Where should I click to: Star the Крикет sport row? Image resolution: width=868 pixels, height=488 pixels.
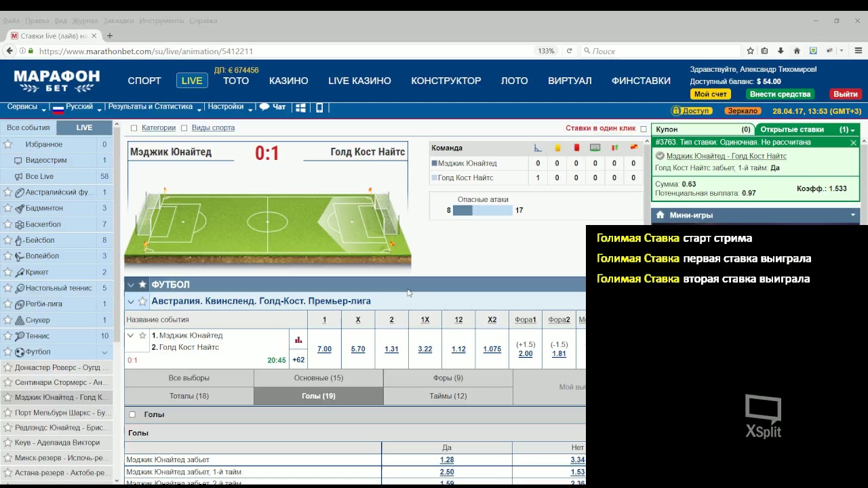(7, 272)
